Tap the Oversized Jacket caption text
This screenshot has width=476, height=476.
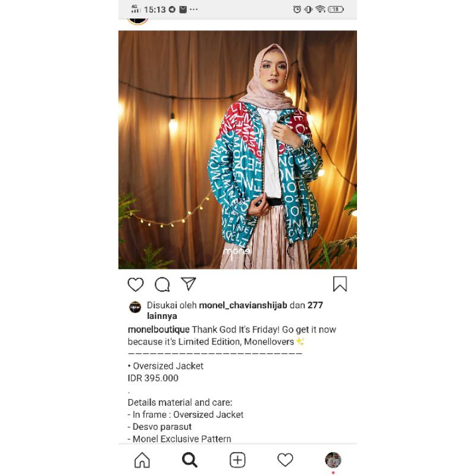168,366
